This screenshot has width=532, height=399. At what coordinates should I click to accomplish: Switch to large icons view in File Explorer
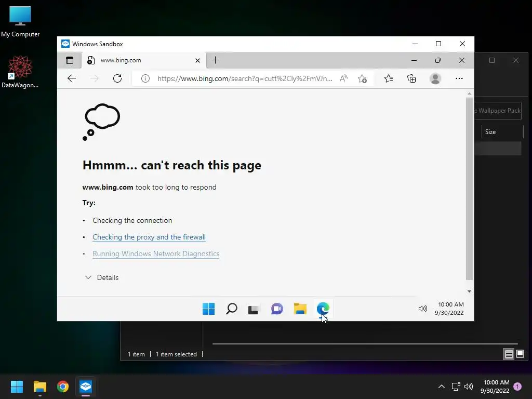coord(520,354)
